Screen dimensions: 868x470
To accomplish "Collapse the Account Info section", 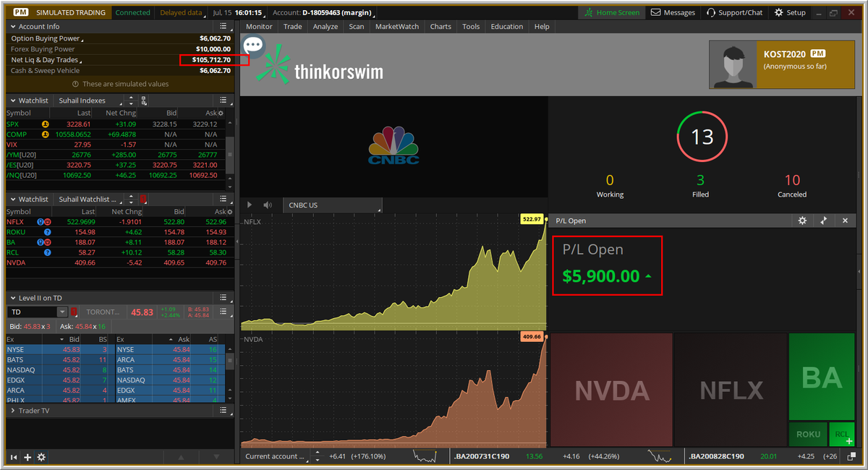I will pos(12,27).
